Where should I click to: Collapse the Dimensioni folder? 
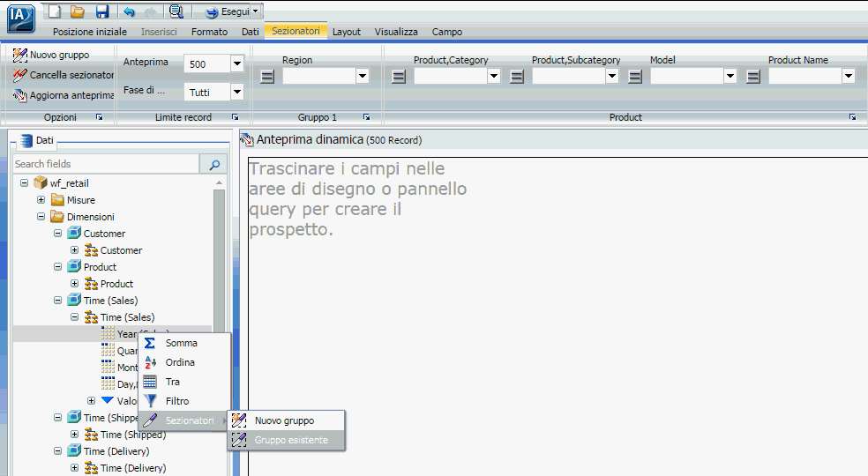click(41, 217)
